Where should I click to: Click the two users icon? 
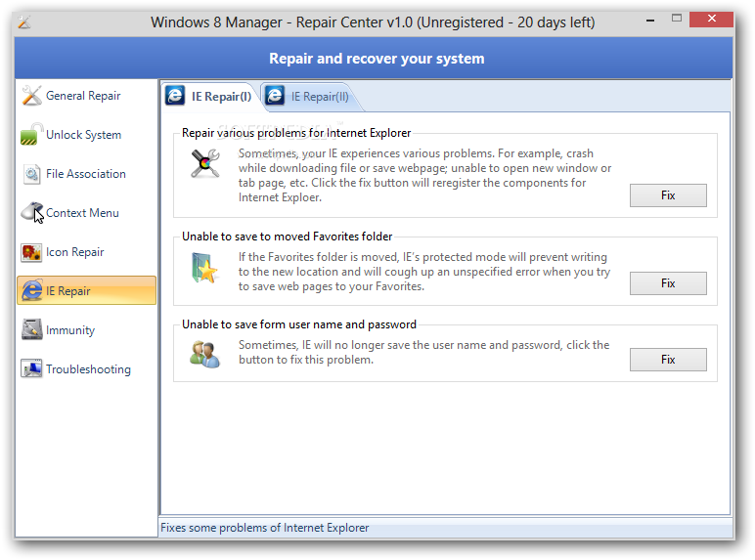click(205, 354)
